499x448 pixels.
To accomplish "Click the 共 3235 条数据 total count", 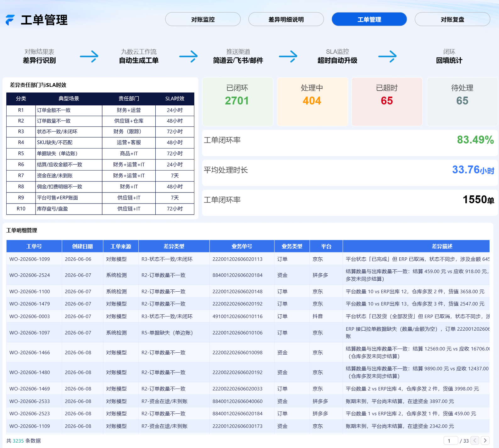I will (24, 441).
